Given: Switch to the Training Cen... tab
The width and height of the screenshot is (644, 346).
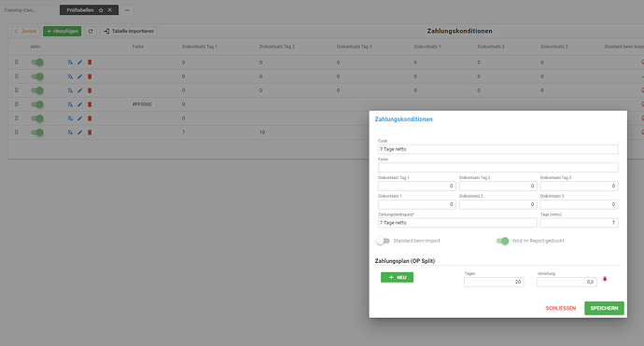Looking at the screenshot, I should click(20, 10).
